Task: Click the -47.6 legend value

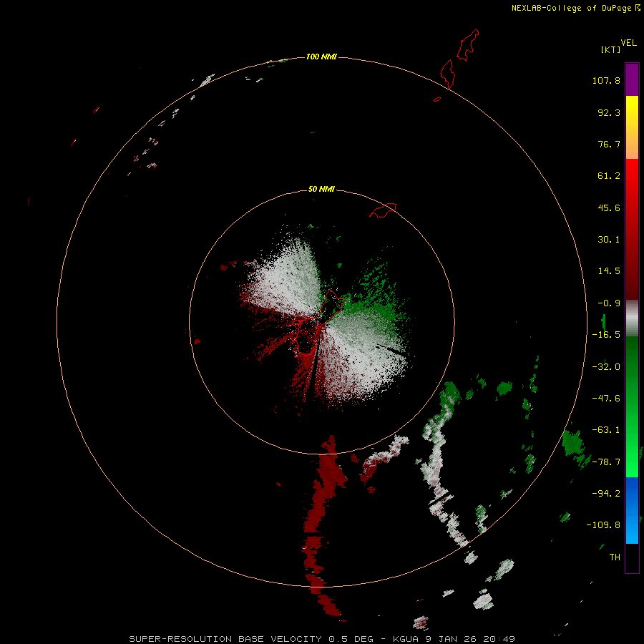Action: coord(606,399)
